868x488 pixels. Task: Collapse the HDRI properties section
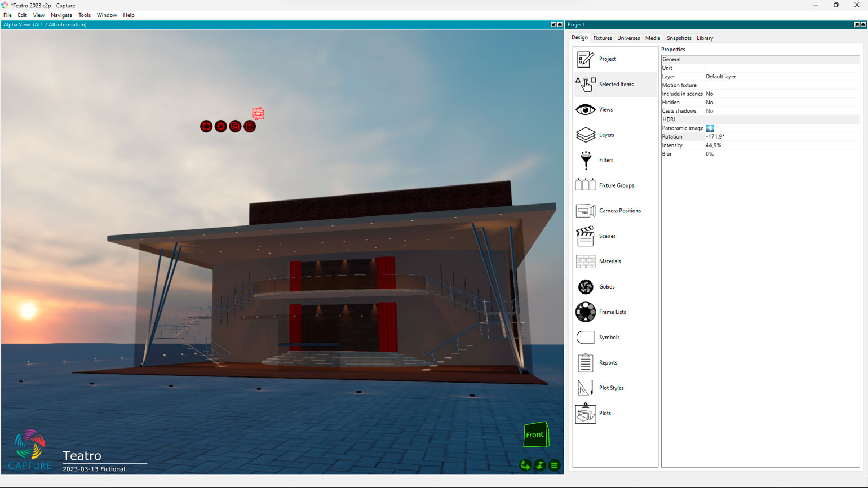click(668, 119)
